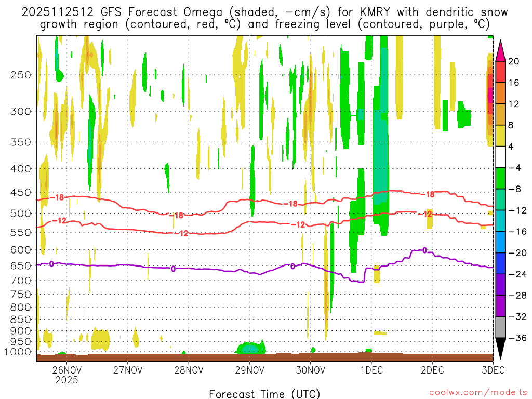Click the green omega blob at surface 29NOV
Viewport: 532px width, 399px height.
(251, 348)
